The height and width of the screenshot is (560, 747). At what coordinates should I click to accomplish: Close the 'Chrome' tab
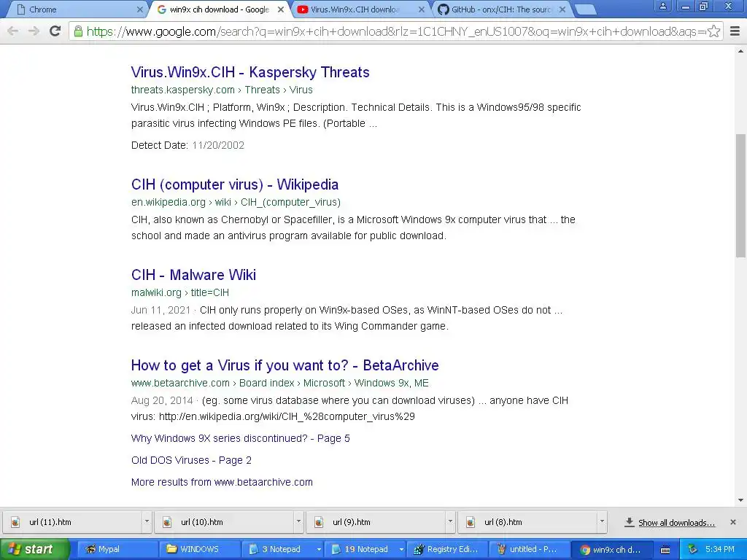139,9
